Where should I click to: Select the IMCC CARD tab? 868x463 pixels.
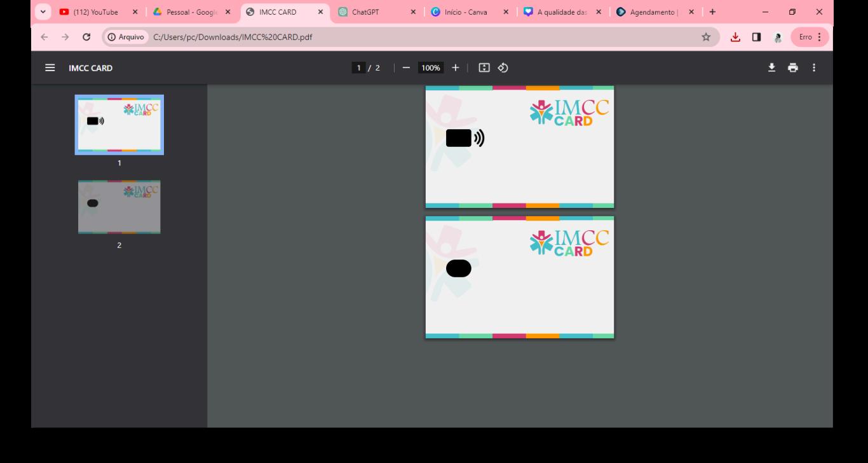point(285,12)
